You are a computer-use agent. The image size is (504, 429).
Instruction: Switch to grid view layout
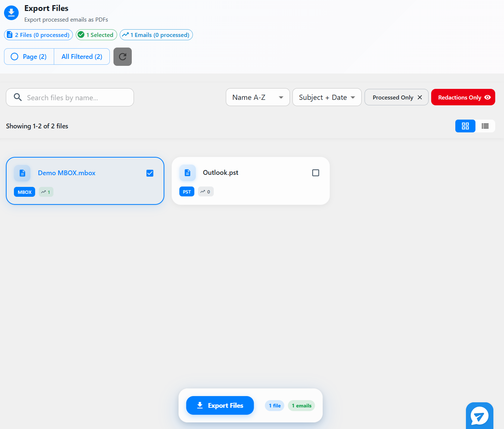(465, 126)
